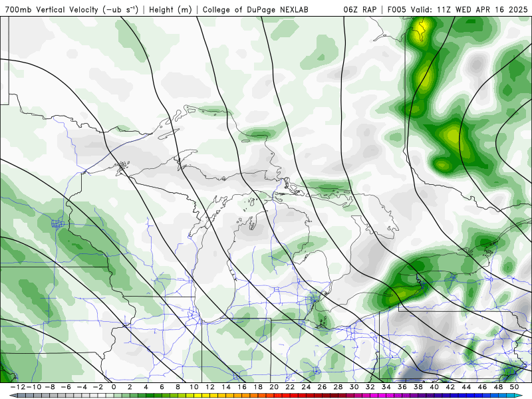Screen dimensions: 532x399
Task: Select the '-2' value on the color scale
Action: coord(98,387)
